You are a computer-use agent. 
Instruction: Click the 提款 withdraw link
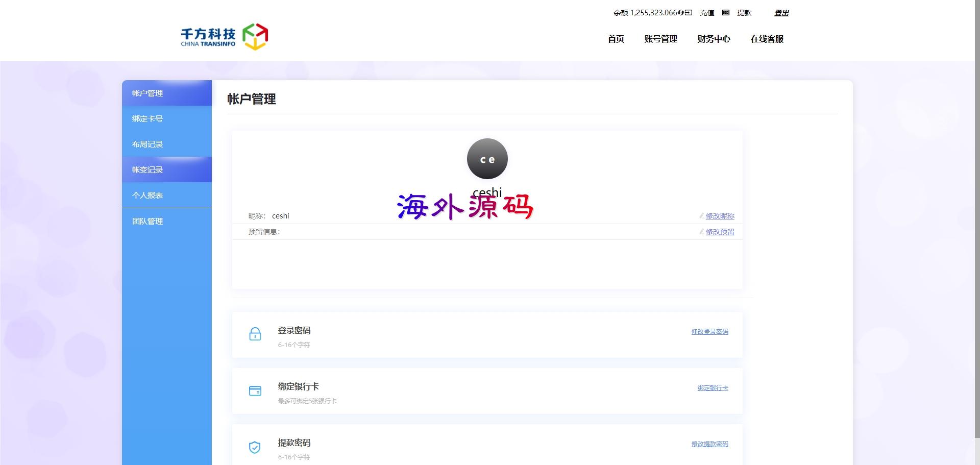tap(744, 13)
